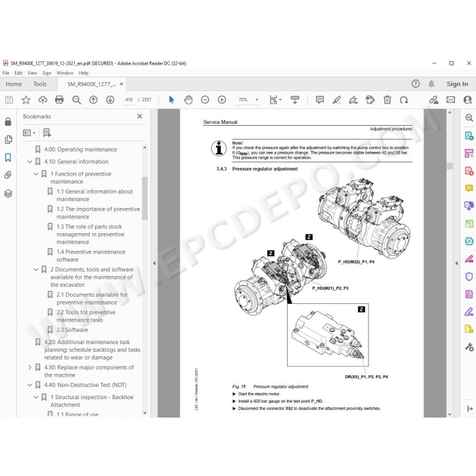476x476 pixels.
Task: Send file by email envelope icon
Action: [x=451, y=100]
